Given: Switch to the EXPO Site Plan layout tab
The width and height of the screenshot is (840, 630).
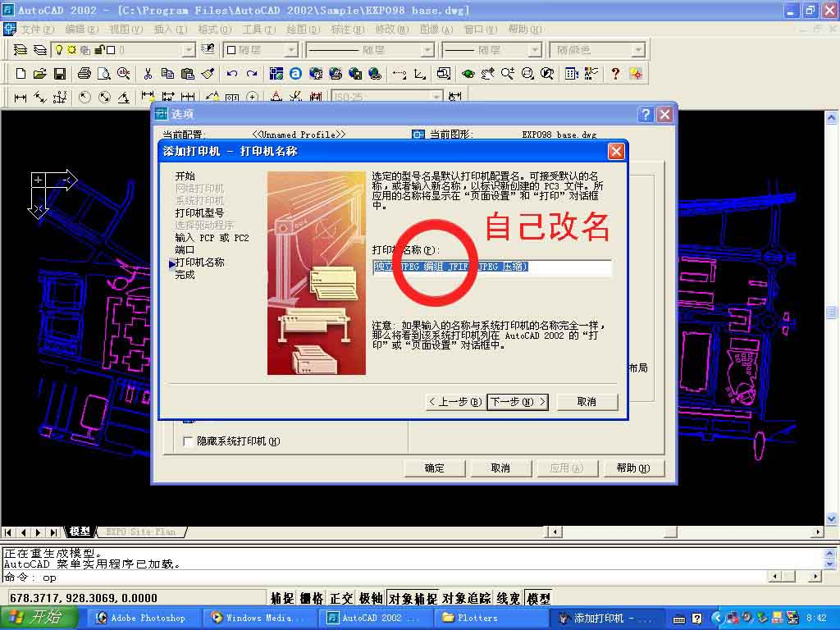Looking at the screenshot, I should coord(140,532).
